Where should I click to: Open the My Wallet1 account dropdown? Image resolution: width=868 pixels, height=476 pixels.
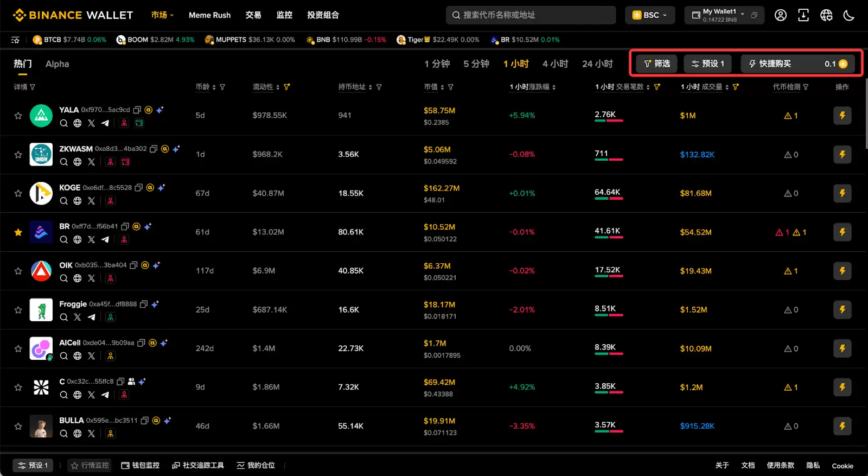[x=724, y=15]
